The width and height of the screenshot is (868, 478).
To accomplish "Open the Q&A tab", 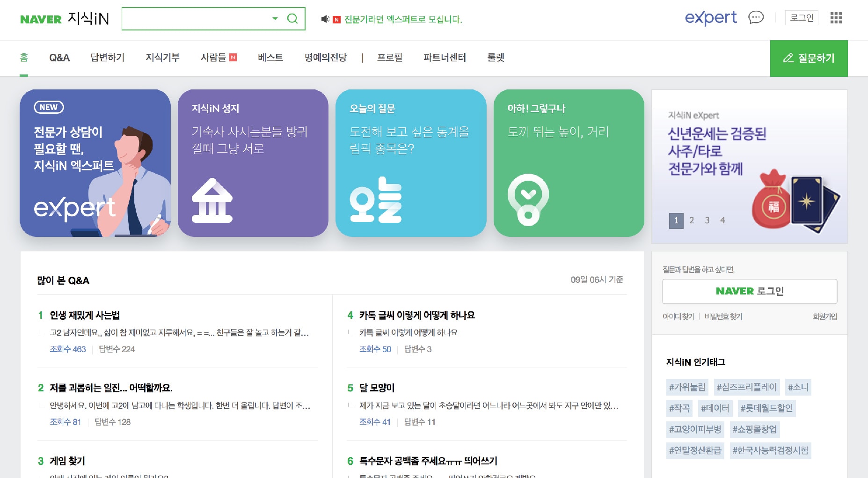I will 59,58.
